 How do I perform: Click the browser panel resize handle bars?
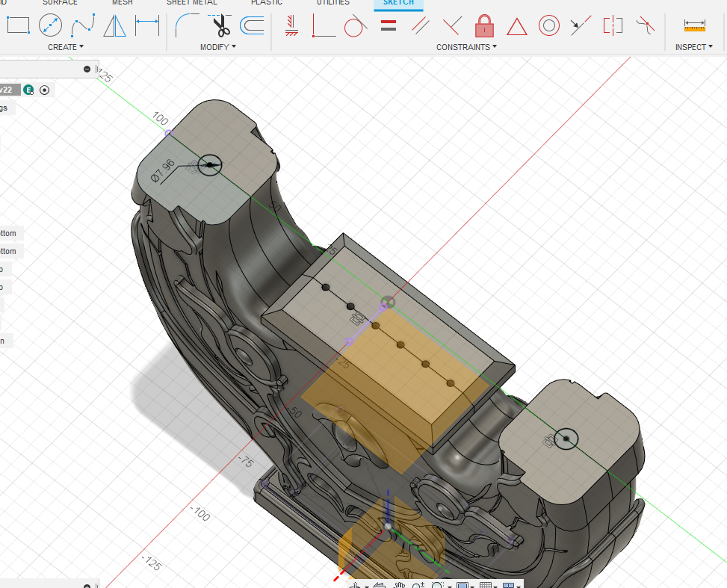[97, 69]
